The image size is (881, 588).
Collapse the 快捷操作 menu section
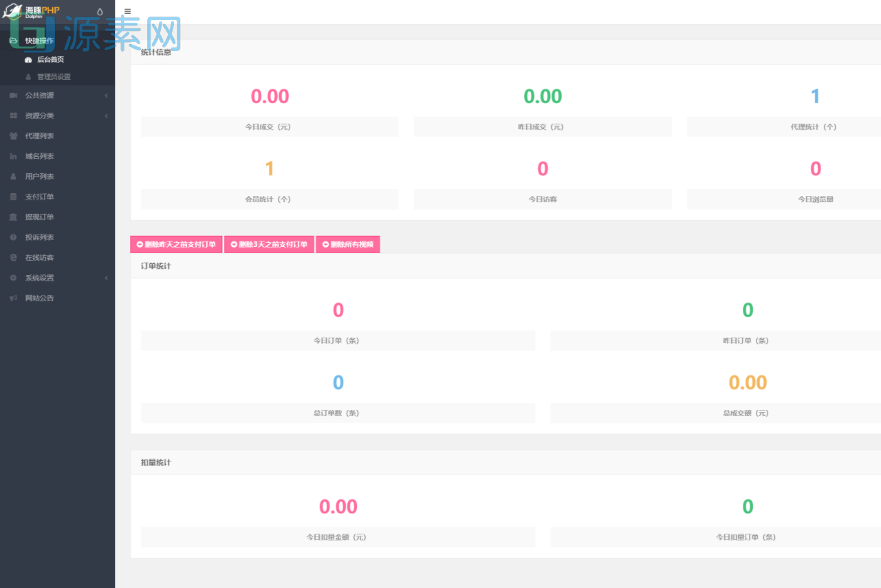pyautogui.click(x=39, y=41)
